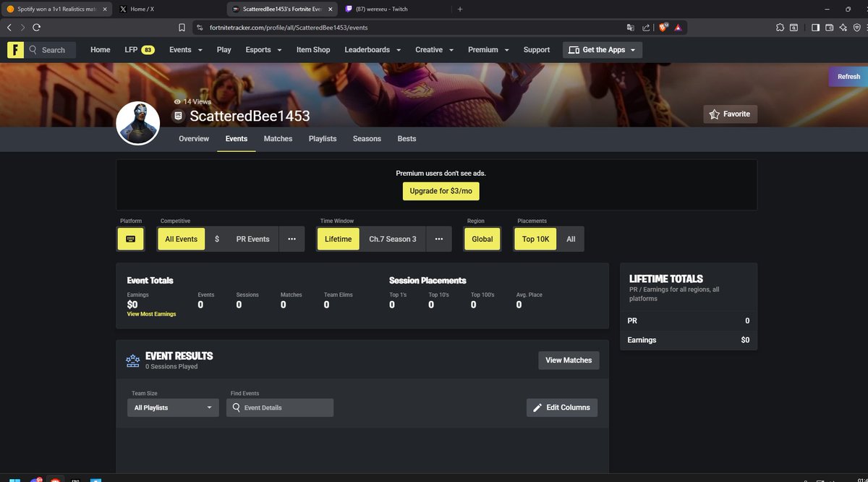This screenshot has width=868, height=482.
Task: Switch to the Seasons profile tab
Action: 367,138
